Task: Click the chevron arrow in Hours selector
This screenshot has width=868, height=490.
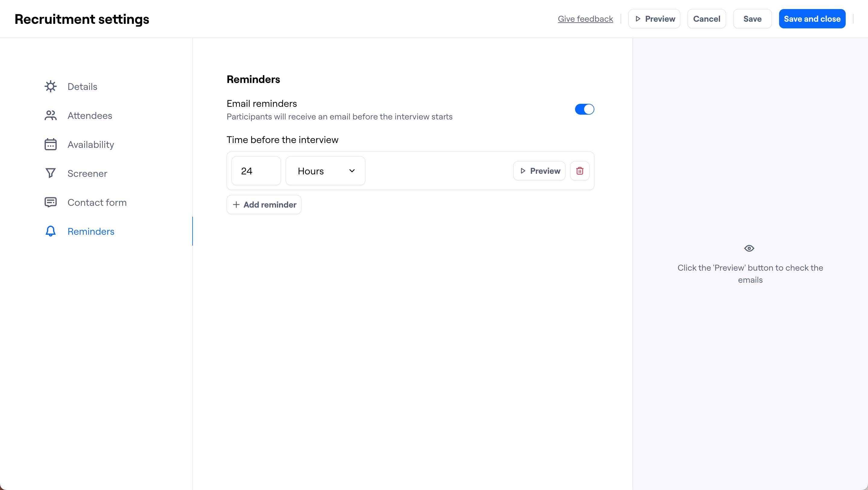Action: (352, 171)
